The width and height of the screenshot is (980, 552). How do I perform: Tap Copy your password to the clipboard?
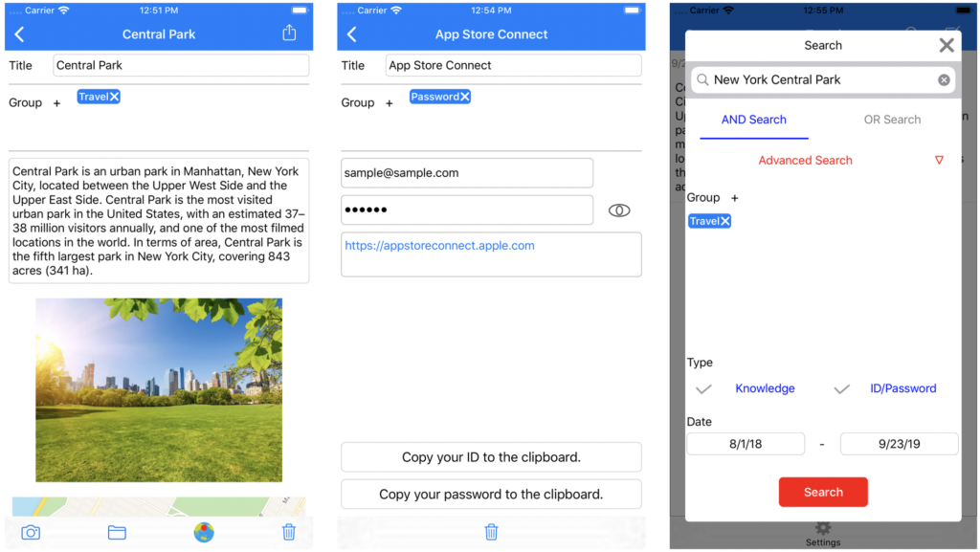(491, 495)
